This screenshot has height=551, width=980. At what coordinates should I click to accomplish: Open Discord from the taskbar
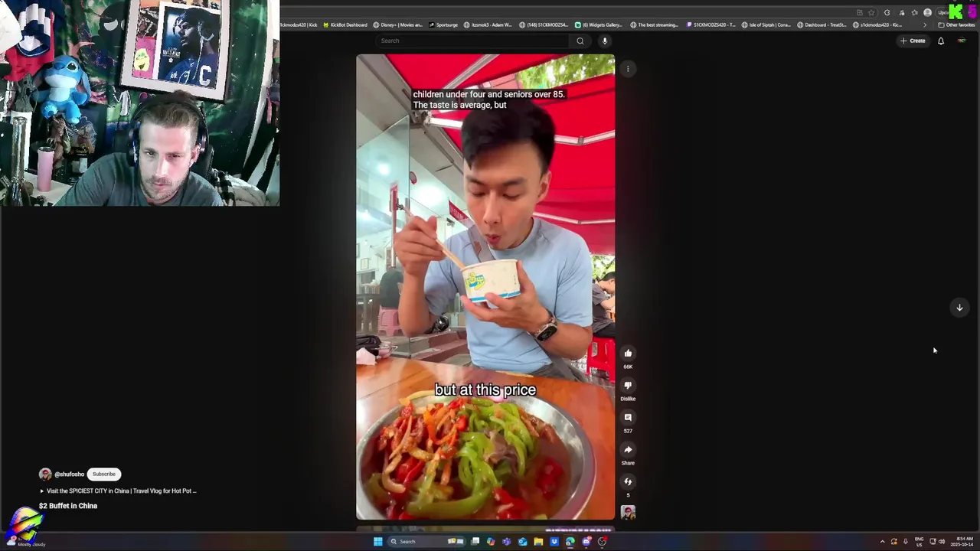pos(586,542)
